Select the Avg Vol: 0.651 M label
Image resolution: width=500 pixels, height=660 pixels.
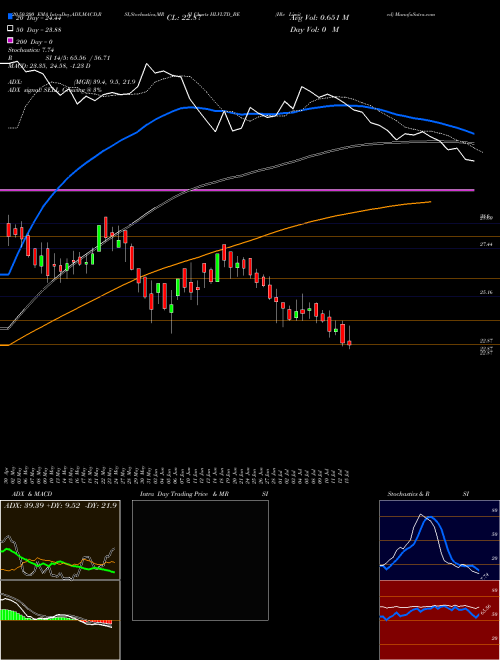(319, 18)
